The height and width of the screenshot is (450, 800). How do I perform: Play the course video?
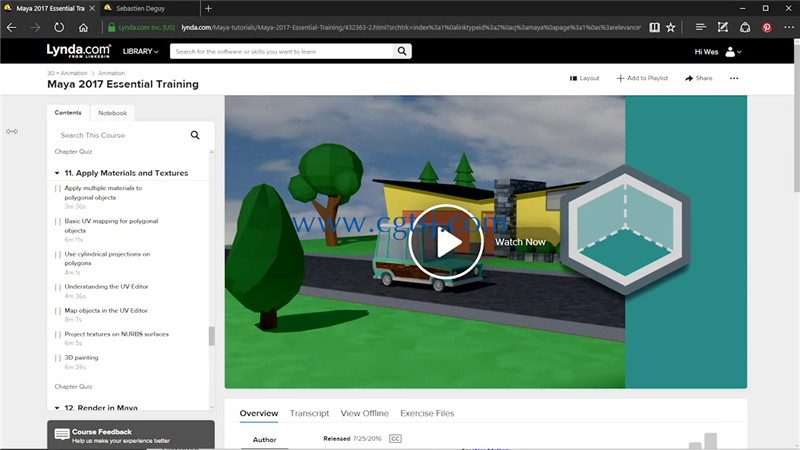click(446, 242)
